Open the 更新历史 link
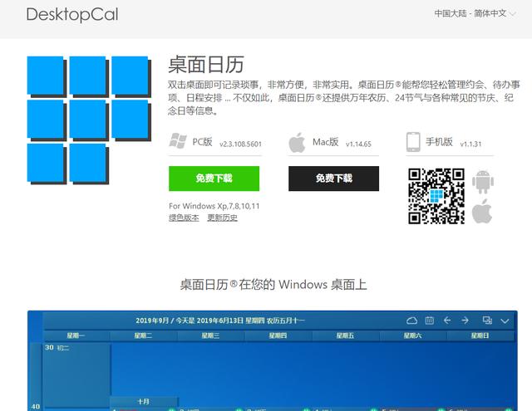The width and height of the screenshot is (532, 411). [x=222, y=218]
